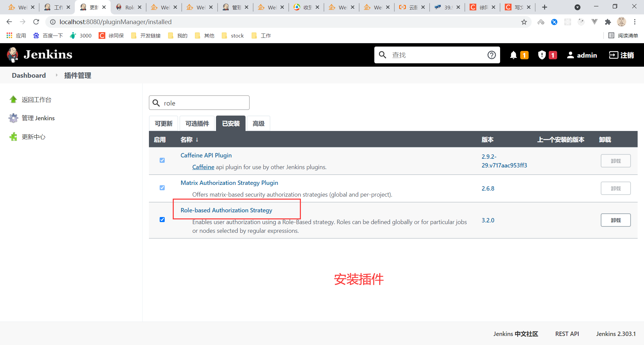644x345 pixels.
Task: Open the 百度一下 bookmark
Action: point(48,36)
